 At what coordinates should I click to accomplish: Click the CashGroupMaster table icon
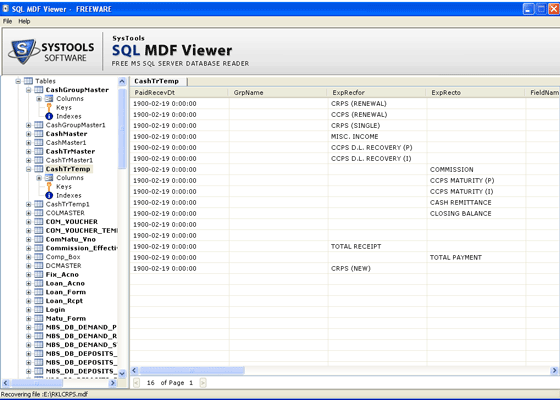pos(39,90)
